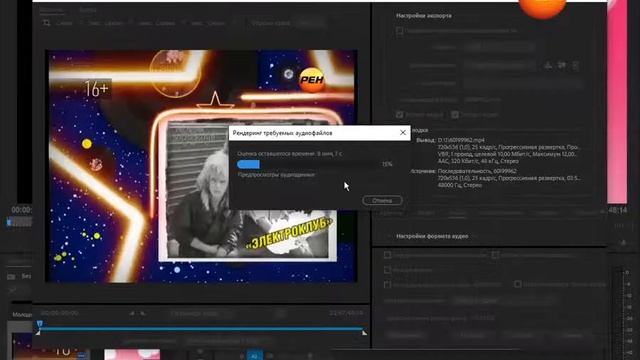
Task: Click the save preset icon
Action: [548, 65]
